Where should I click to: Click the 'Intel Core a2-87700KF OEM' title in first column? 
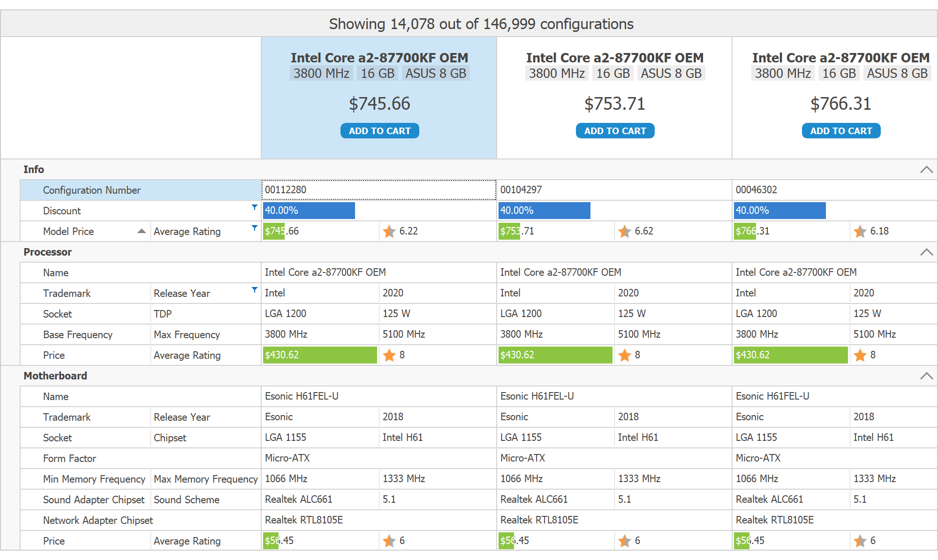pyautogui.click(x=379, y=57)
